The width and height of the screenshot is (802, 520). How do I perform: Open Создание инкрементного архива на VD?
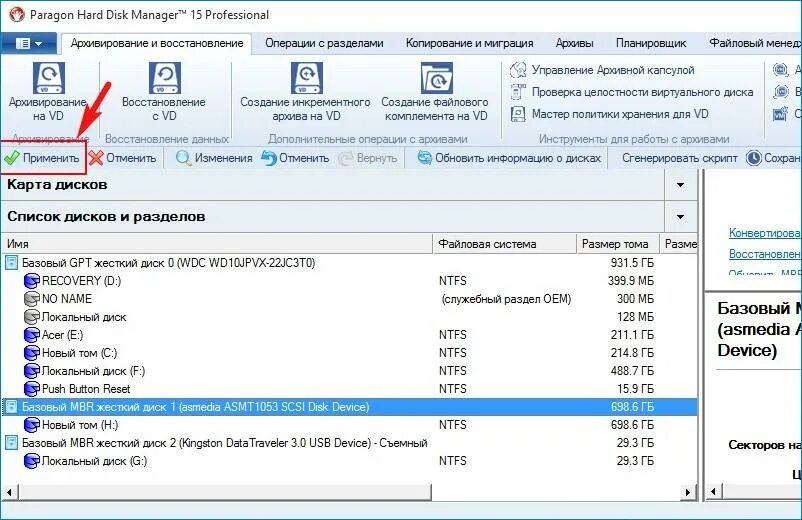coord(306,93)
